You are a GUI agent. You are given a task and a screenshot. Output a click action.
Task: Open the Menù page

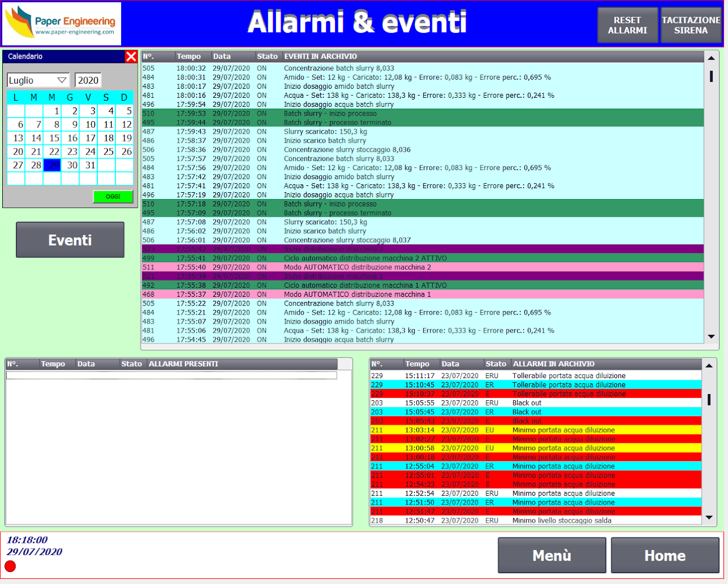tap(552, 556)
